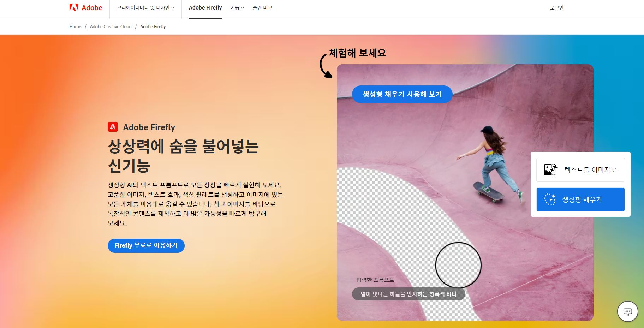The image size is (644, 328).
Task: Click the curved arrow near 체험해 보세요
Action: (x=325, y=66)
